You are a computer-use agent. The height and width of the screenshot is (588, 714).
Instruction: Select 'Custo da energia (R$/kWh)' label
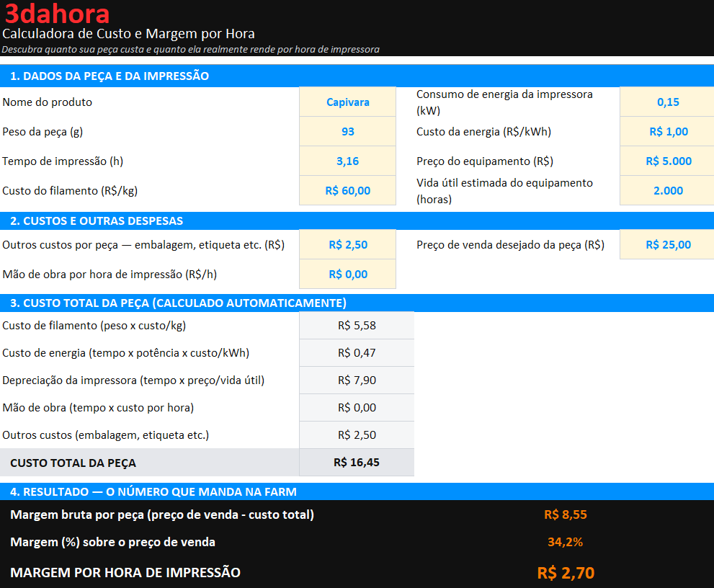pos(483,132)
